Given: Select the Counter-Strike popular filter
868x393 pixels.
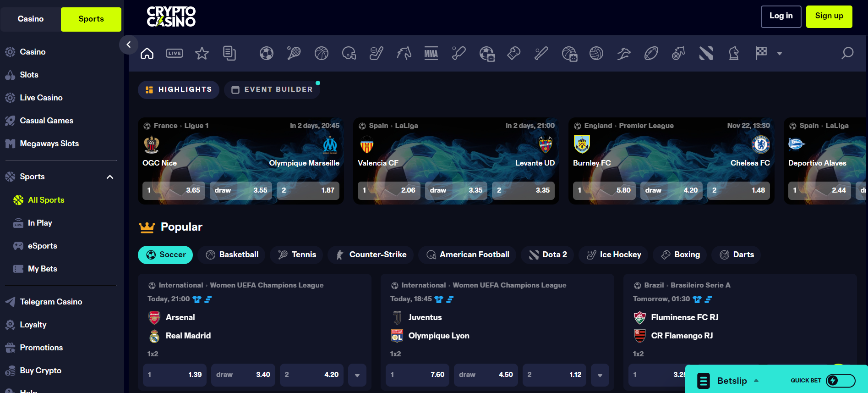Looking at the screenshot, I should (371, 255).
